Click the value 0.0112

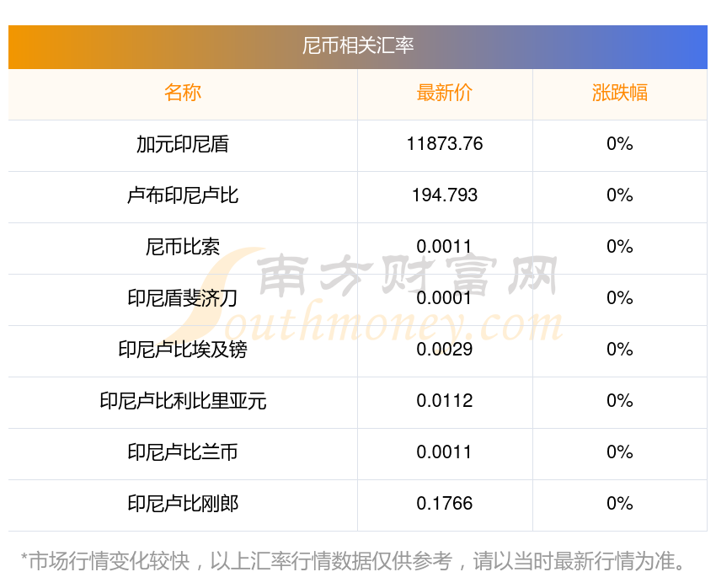click(444, 401)
